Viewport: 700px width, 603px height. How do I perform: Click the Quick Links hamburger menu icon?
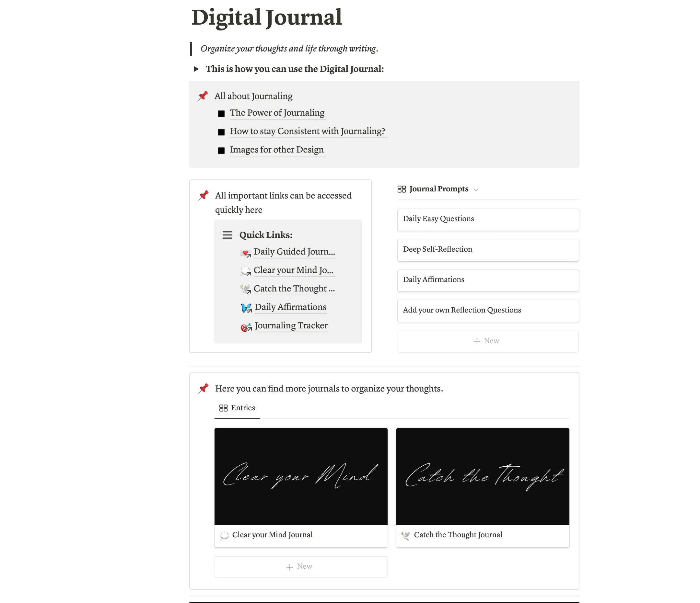coord(227,235)
